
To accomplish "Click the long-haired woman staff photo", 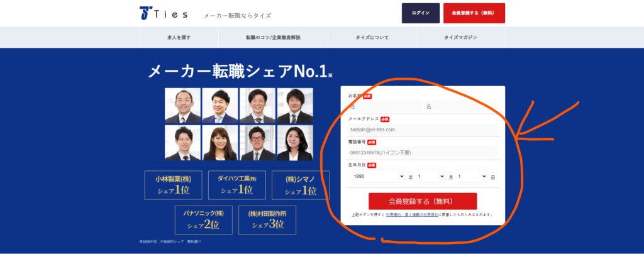I will (x=220, y=143).
